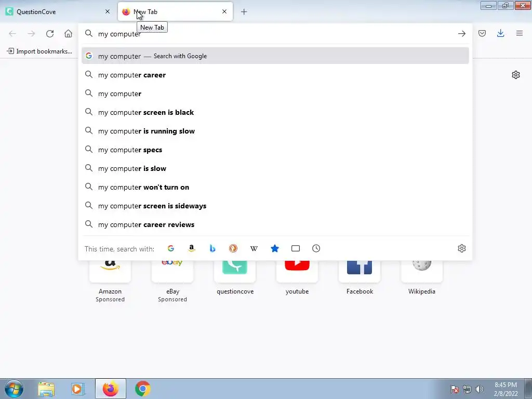The height and width of the screenshot is (399, 532).
Task: Go to the Firefox Home page
Action: (x=68, y=34)
